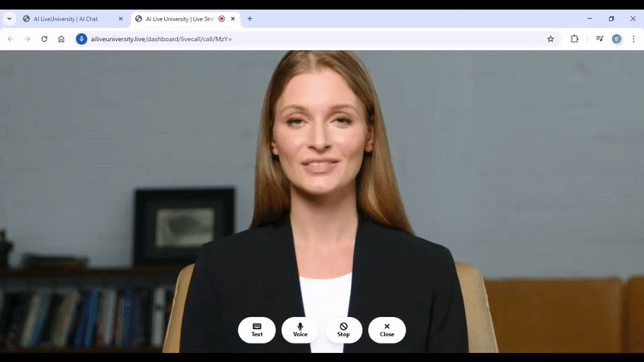Navigate back to the previous page
This screenshot has height=362, width=644.
click(10, 39)
